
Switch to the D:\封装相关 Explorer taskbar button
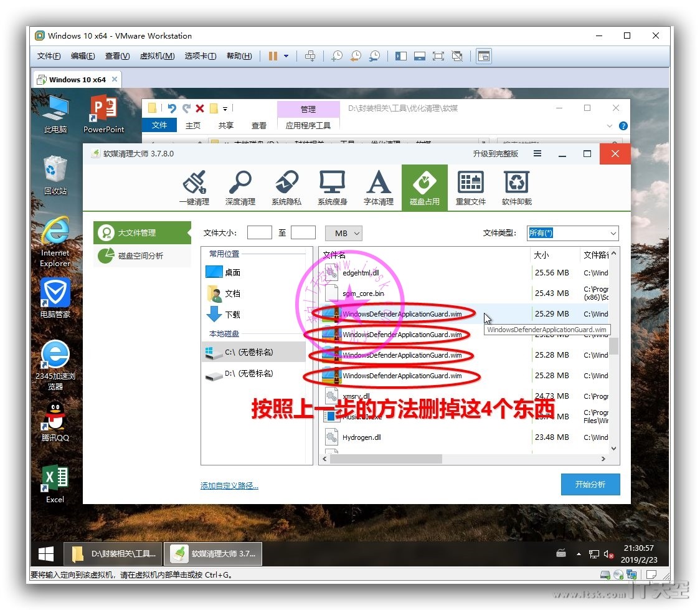point(113,554)
